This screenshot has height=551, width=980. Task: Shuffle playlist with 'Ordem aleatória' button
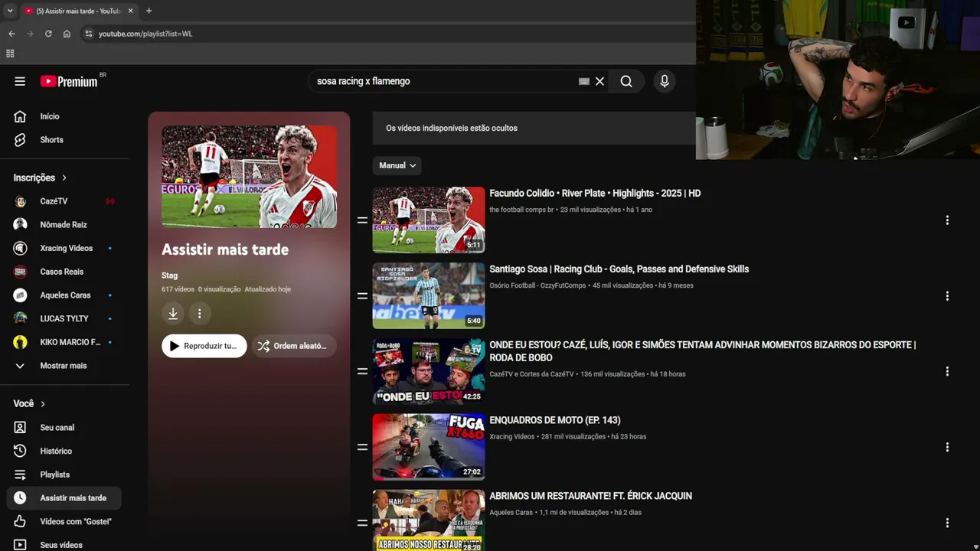tap(294, 346)
